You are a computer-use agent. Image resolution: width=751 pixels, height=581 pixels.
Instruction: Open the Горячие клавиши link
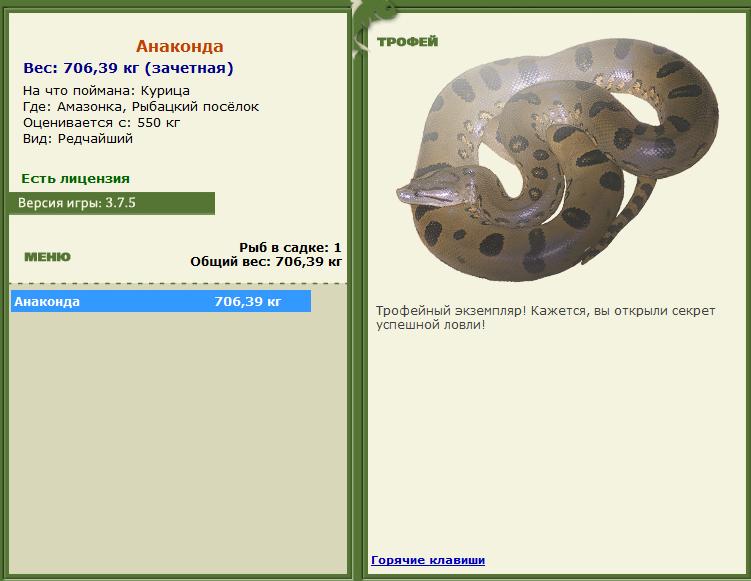tap(428, 560)
